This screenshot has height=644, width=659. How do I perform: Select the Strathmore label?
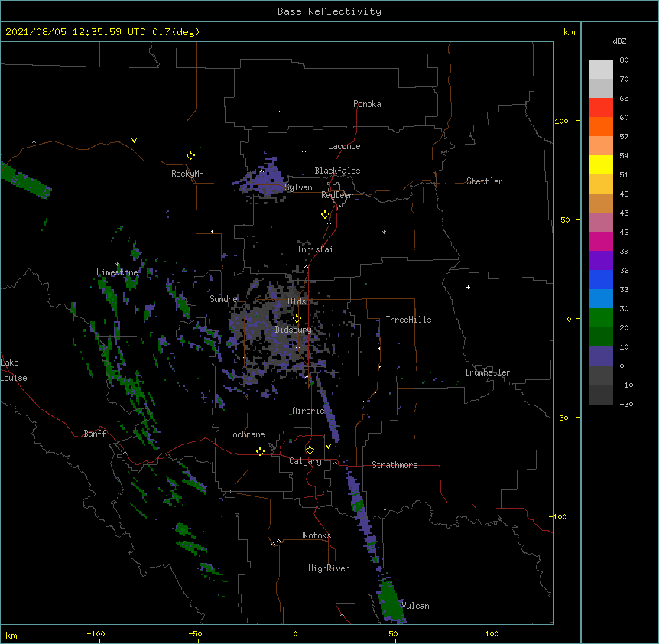(394, 465)
